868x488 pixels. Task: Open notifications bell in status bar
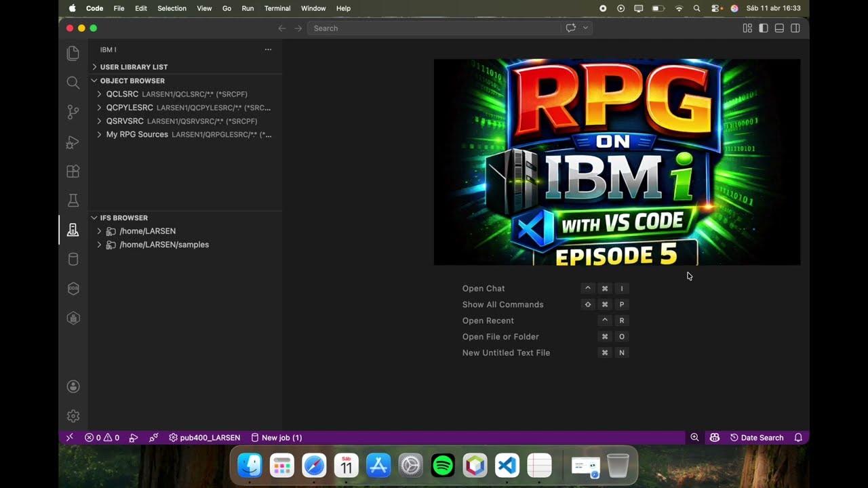point(798,438)
